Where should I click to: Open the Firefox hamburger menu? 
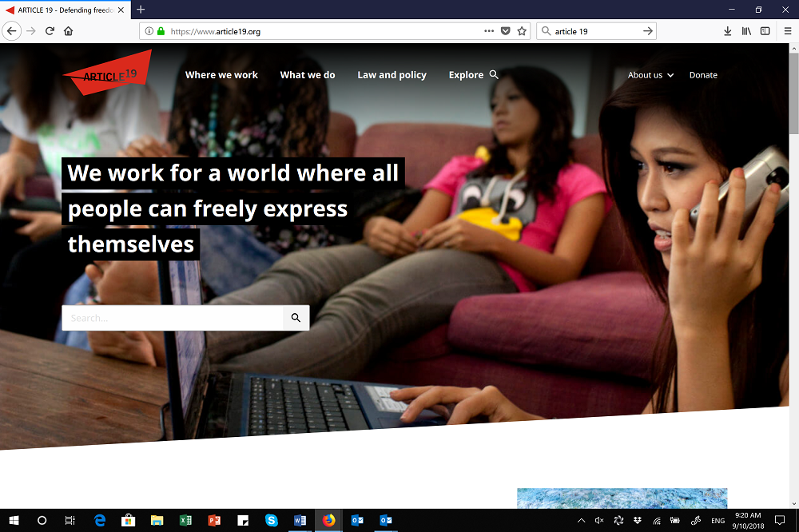coord(785,31)
